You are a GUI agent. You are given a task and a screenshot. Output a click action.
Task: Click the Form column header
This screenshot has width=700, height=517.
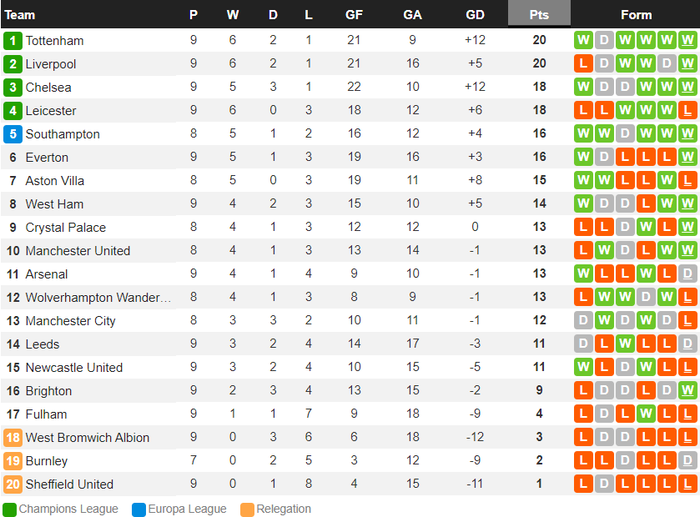[635, 15]
